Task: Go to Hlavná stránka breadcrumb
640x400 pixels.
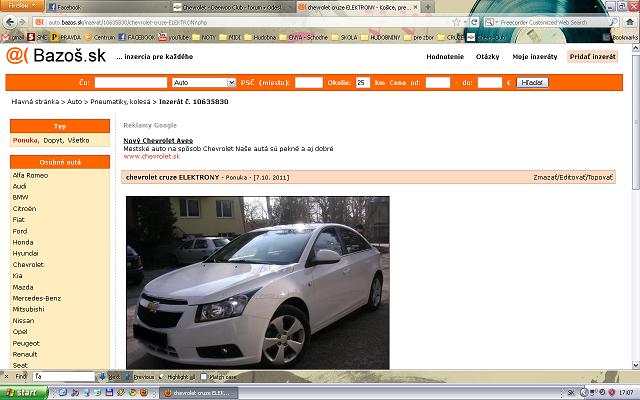Action: pyautogui.click(x=35, y=102)
